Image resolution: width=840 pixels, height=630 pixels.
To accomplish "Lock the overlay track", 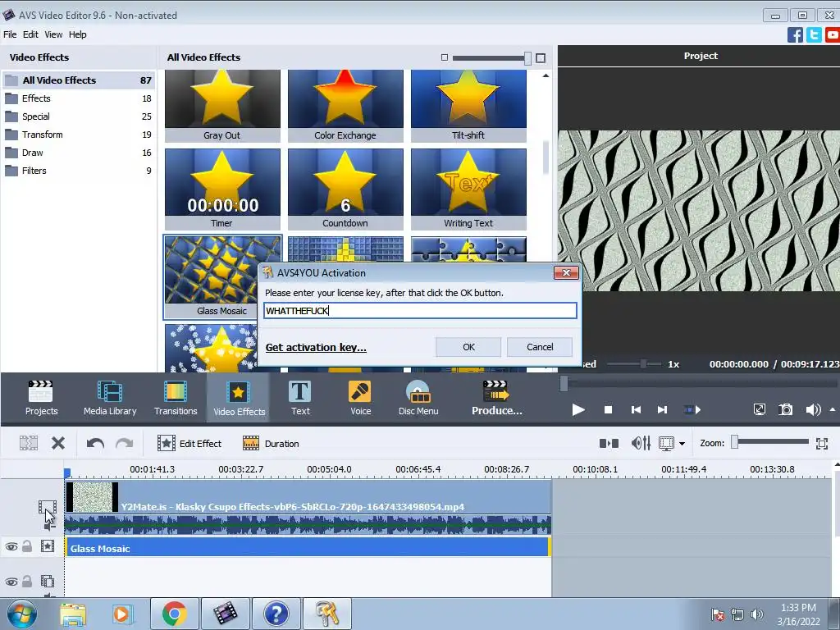I will [x=27, y=582].
